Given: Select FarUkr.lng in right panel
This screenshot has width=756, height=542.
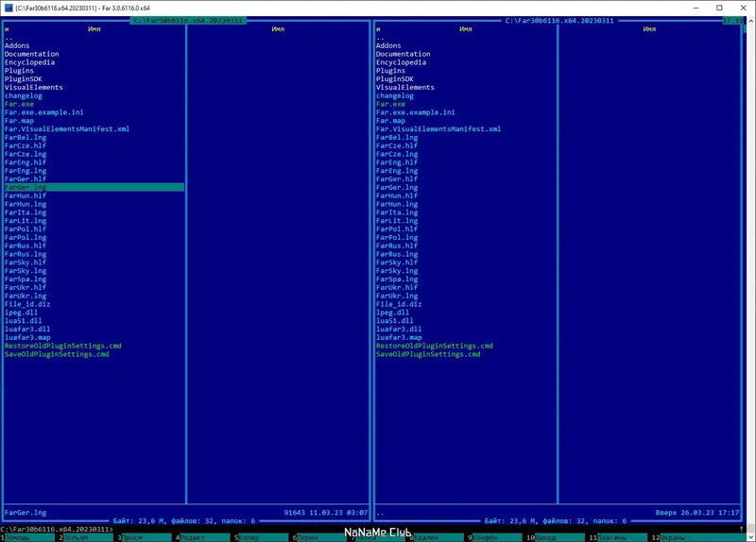Looking at the screenshot, I should 397,296.
